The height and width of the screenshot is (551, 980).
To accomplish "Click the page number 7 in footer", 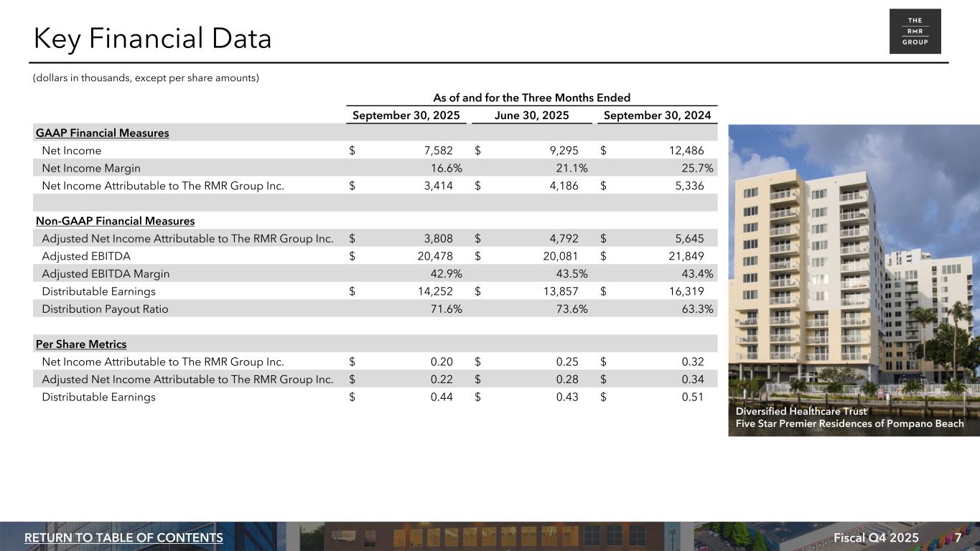I will click(x=958, y=538).
